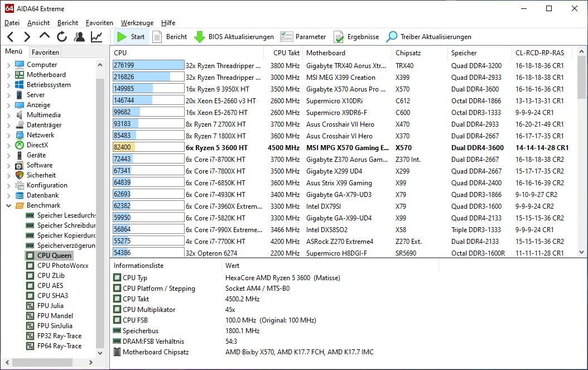Open Speicher Lesedurchsatz benchmark item
This screenshot has width=588, height=370.
tap(60, 215)
